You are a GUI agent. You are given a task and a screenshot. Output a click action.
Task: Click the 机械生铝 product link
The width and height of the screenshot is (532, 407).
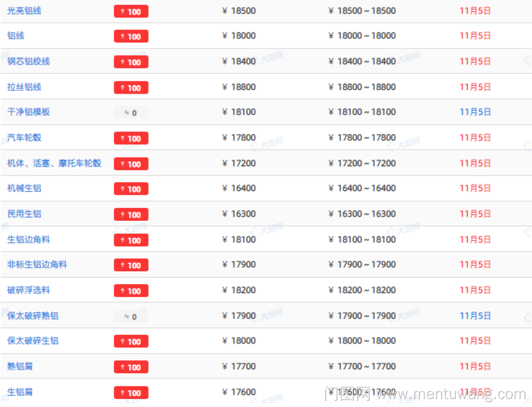point(24,188)
